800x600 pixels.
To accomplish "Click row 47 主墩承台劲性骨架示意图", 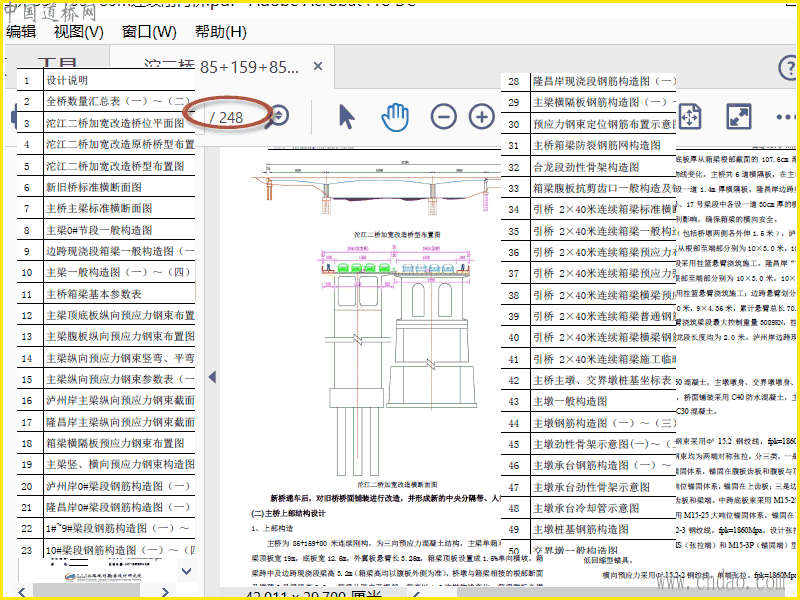I will [588, 487].
